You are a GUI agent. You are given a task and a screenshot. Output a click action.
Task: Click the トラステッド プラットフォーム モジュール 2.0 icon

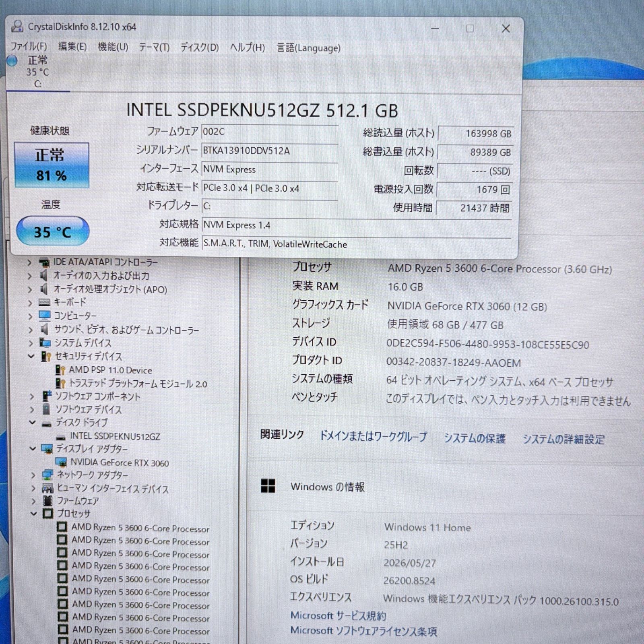[x=61, y=383]
